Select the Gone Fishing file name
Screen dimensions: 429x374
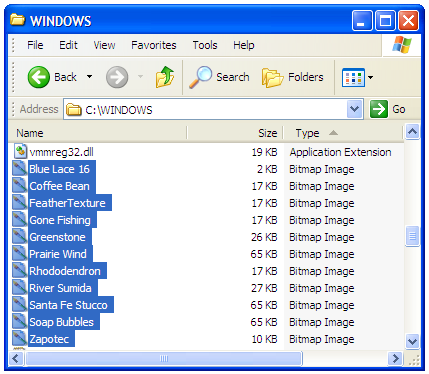(60, 220)
